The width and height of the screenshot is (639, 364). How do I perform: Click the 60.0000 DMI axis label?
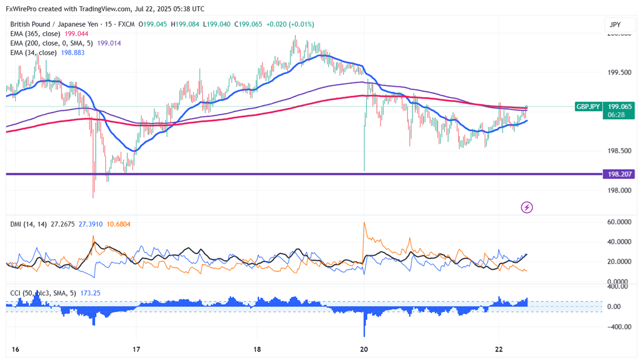tap(619, 222)
